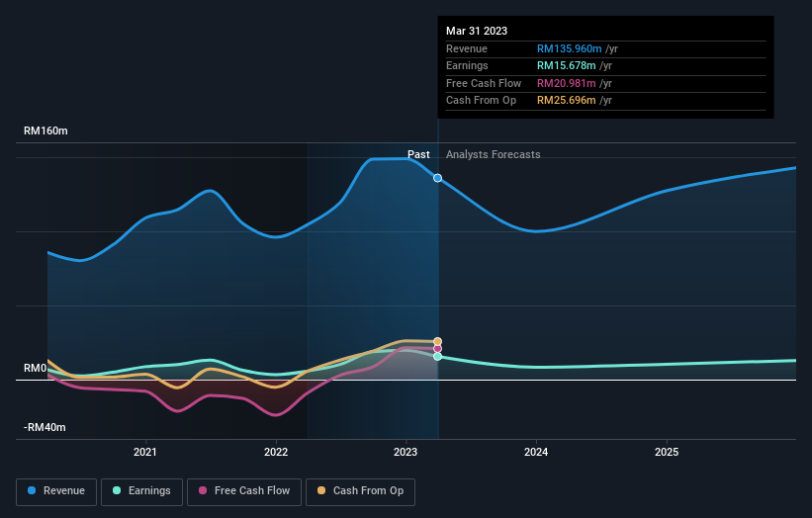Click the RM15.678m earnings value
This screenshot has width=812, height=518.
[566, 65]
